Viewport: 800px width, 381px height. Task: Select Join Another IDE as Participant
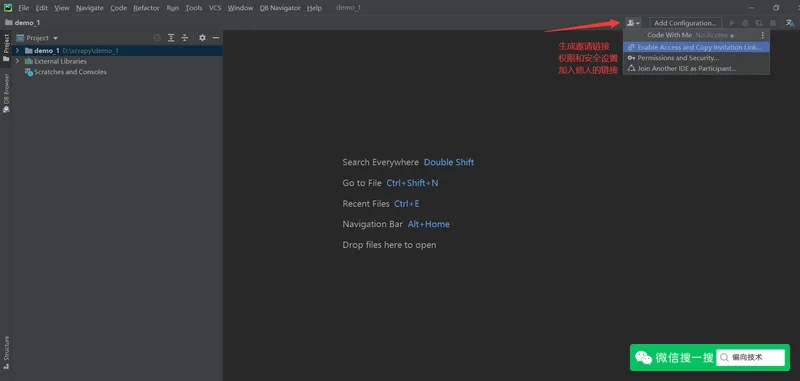tap(696, 68)
